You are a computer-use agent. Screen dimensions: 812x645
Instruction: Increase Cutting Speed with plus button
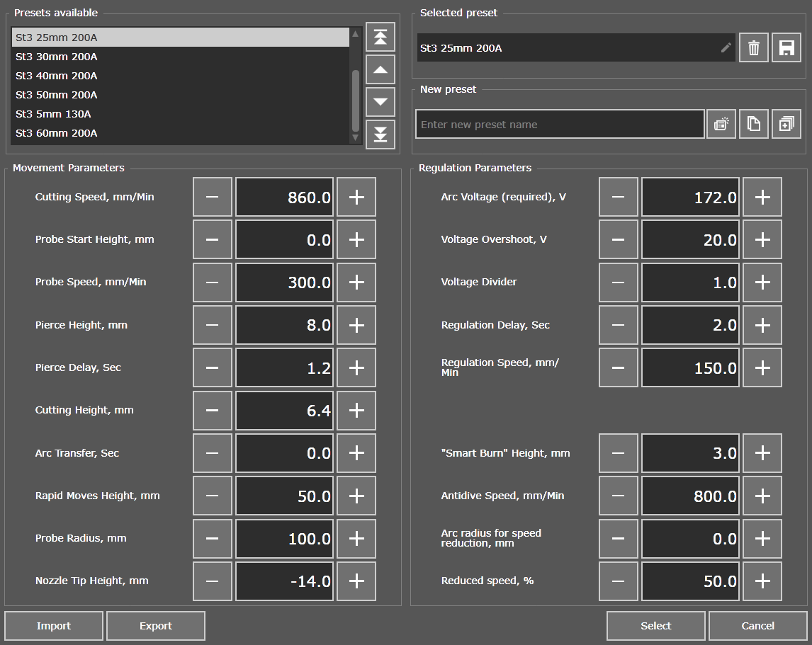click(356, 198)
